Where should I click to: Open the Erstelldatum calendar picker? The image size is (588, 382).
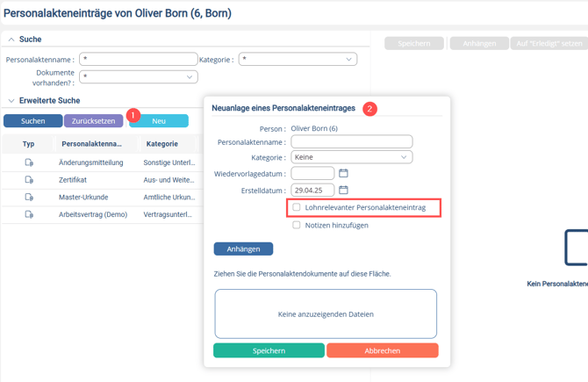343,190
